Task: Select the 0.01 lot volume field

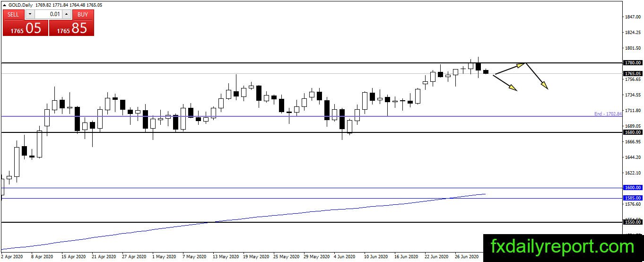Action: point(48,14)
